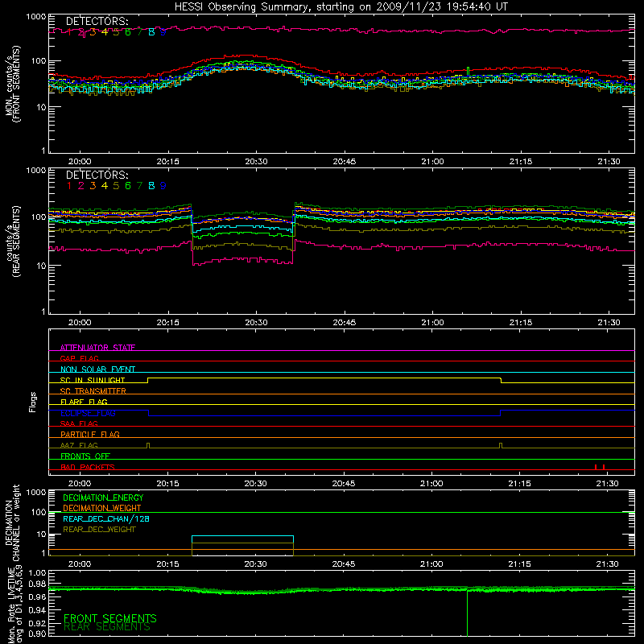Viewport: 644px width, 644px height.
Task: Click the 20:45 tick label under the rear segments plot
Action: [345, 323]
